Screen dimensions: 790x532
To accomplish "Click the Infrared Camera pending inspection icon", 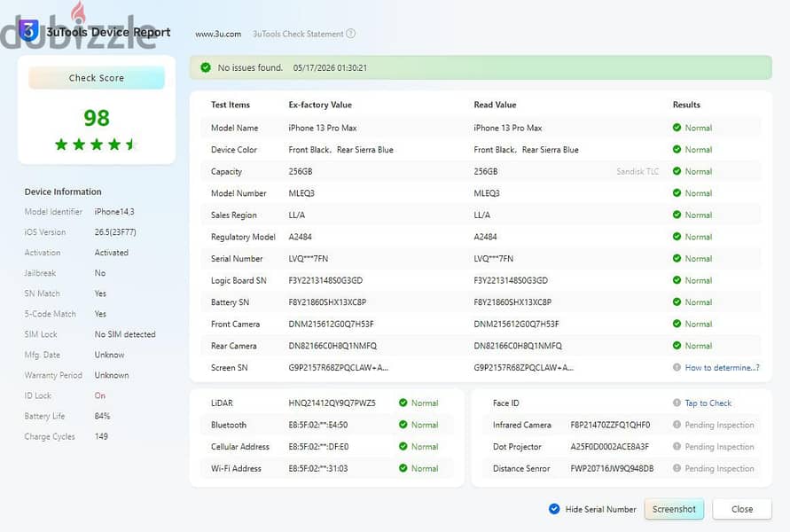I will coord(677,425).
